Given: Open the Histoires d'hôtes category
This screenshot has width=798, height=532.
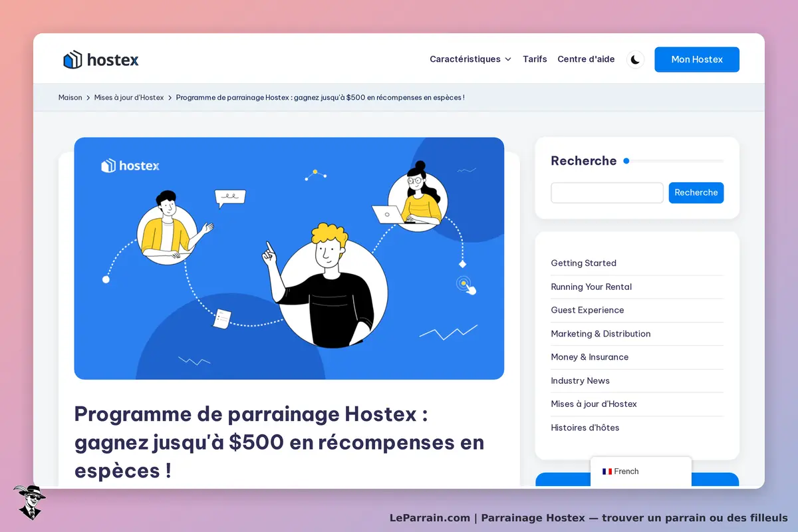Looking at the screenshot, I should tap(585, 428).
